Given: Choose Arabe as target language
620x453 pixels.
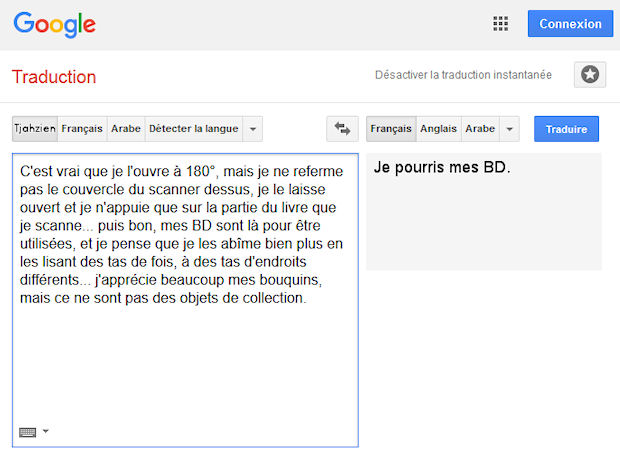Looking at the screenshot, I should tap(480, 129).
